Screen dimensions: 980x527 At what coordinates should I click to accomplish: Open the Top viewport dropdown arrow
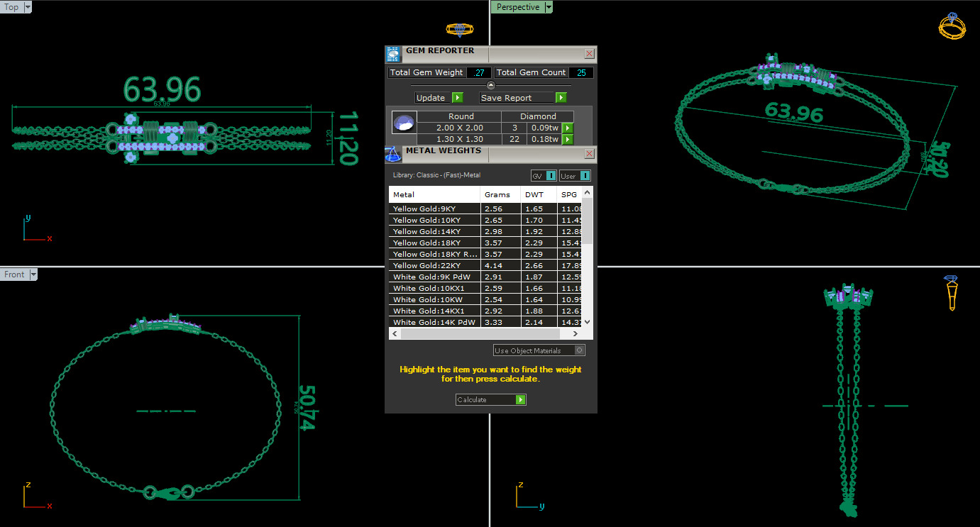coord(28,7)
